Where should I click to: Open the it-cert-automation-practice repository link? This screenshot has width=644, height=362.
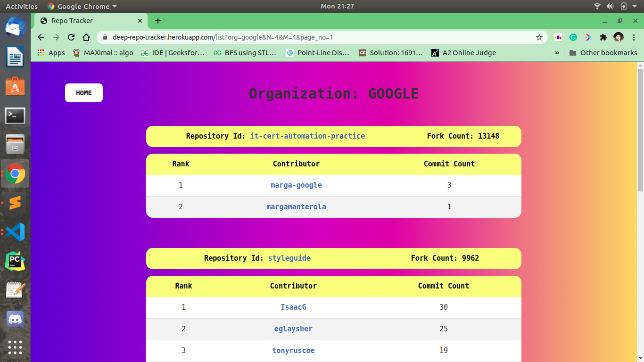point(307,136)
